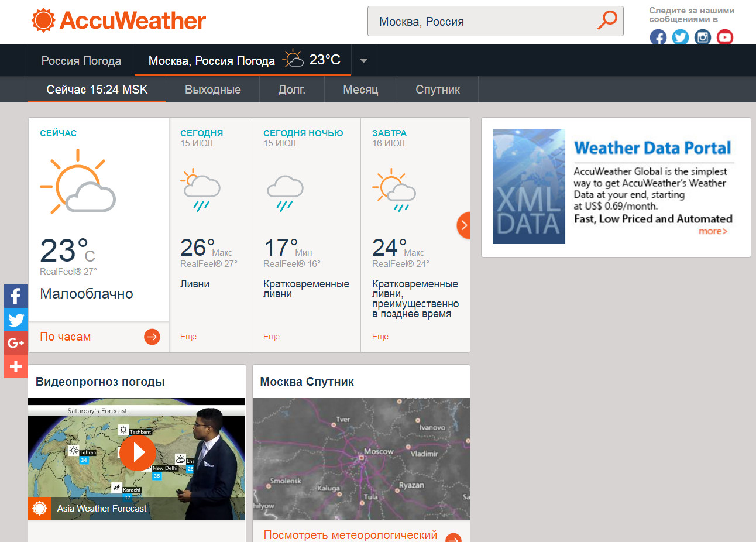Click the XML DATA ad image

[x=529, y=186]
